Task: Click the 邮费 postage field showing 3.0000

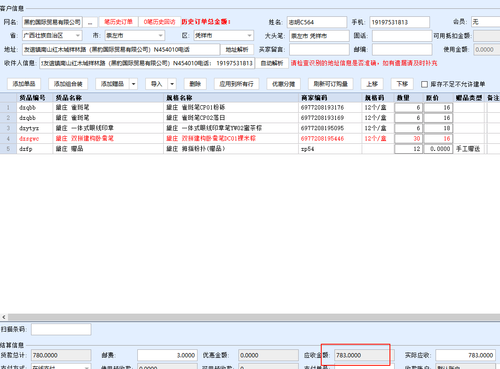Action: point(167,355)
